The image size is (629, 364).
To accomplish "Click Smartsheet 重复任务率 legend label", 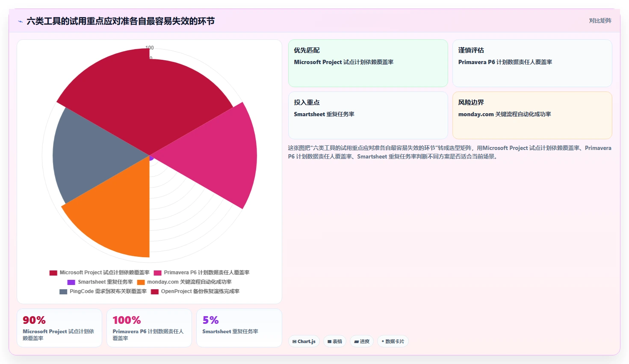I will tap(106, 282).
